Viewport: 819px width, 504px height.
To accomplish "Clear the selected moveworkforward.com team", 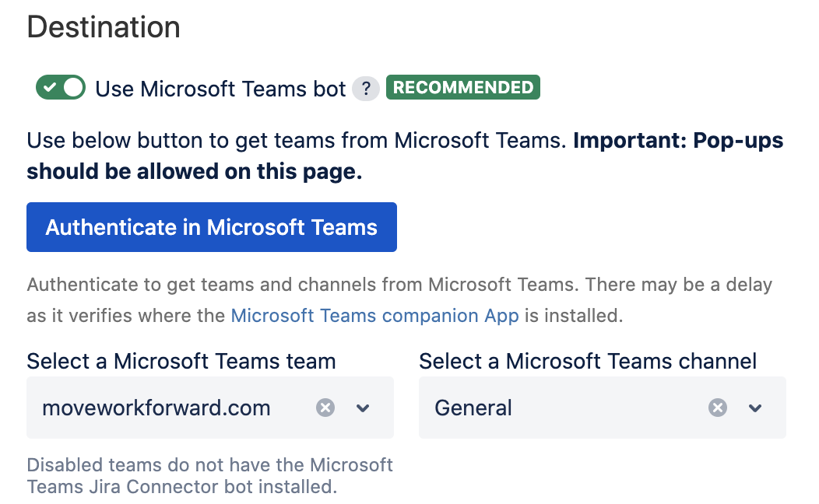I will (x=325, y=408).
